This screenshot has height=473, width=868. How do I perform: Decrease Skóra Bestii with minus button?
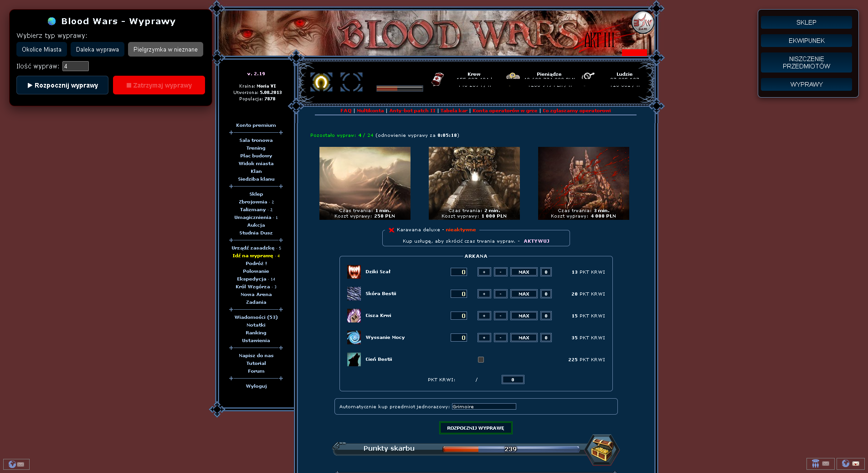tap(500, 294)
